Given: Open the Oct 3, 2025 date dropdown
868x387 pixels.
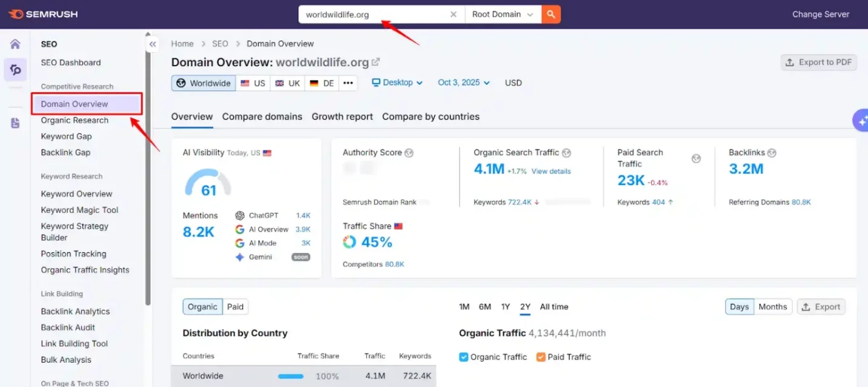Looking at the screenshot, I should (464, 82).
